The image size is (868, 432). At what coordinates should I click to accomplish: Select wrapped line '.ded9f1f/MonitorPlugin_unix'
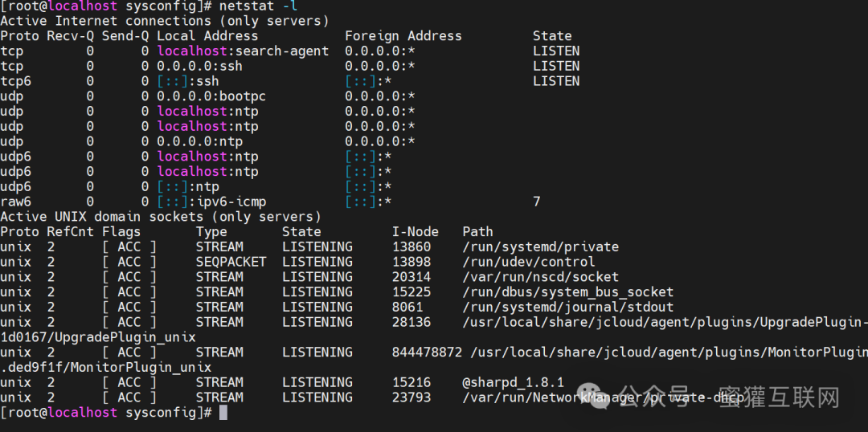click(106, 367)
